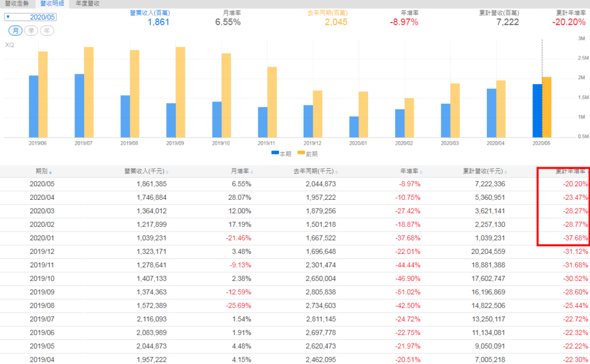Toggle the 本期 legend series

281,154
